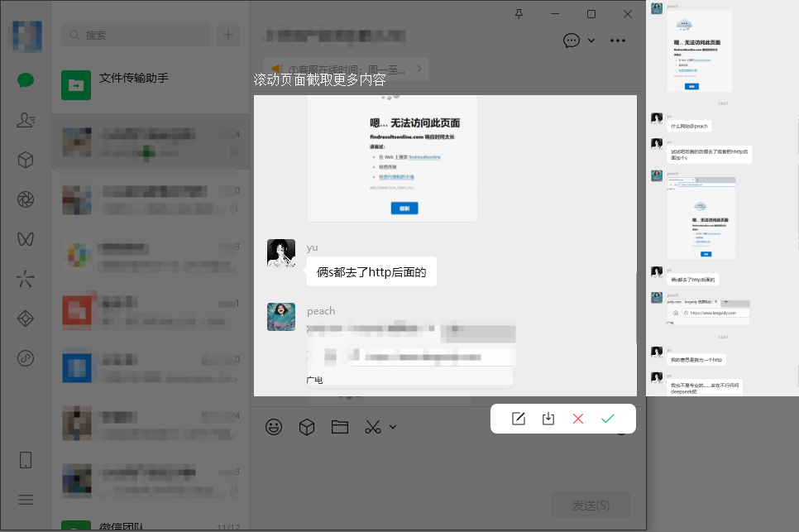Screen dimensions: 799x532
Task: Open the three-dot more options menu
Action: point(618,40)
